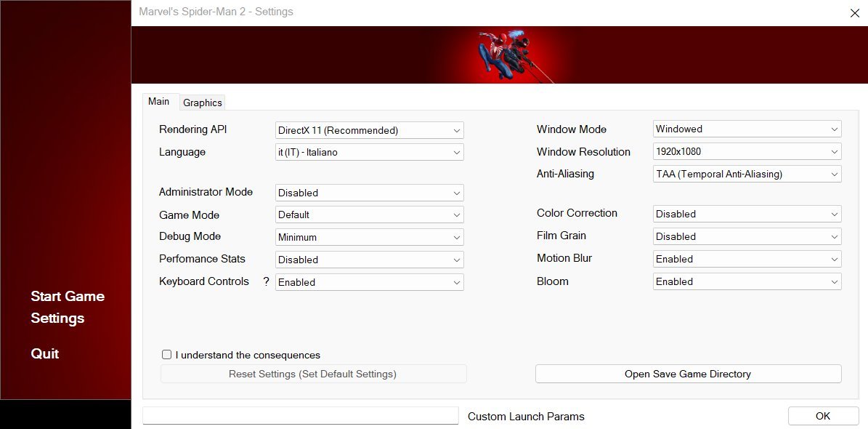
Task: Confirm settings with the OK button
Action: click(823, 416)
